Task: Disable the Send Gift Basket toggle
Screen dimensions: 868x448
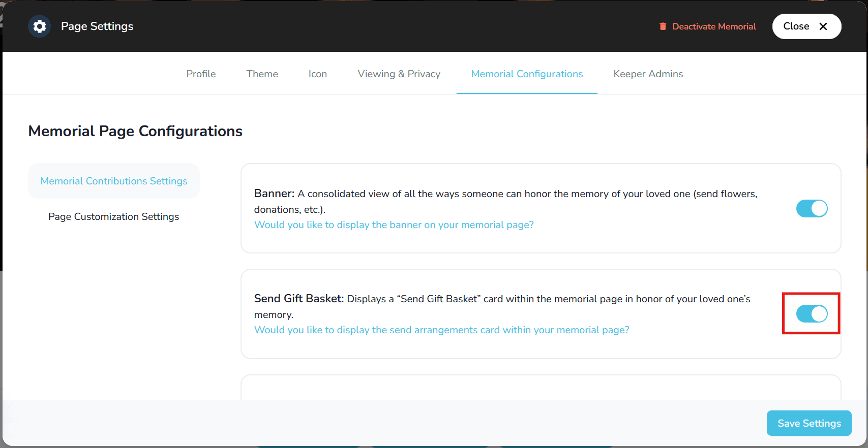Action: click(x=812, y=314)
